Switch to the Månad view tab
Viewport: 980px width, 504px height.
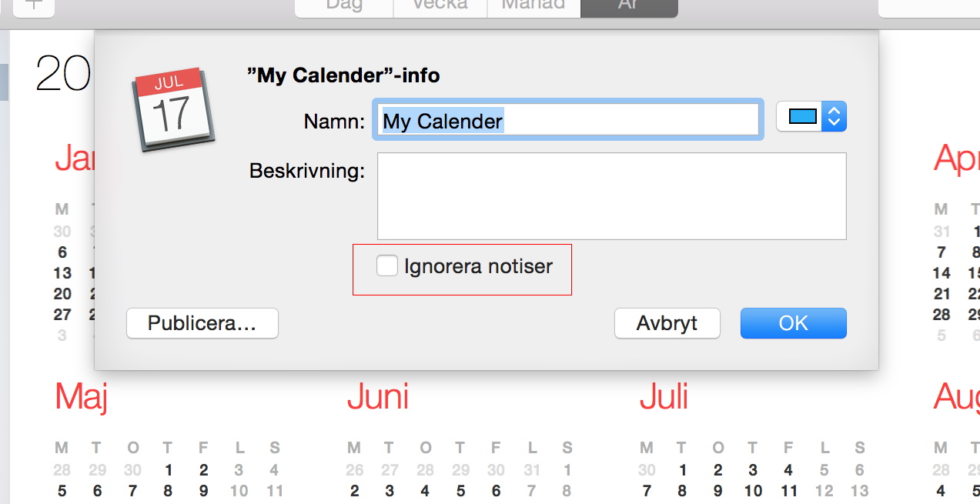(x=533, y=6)
